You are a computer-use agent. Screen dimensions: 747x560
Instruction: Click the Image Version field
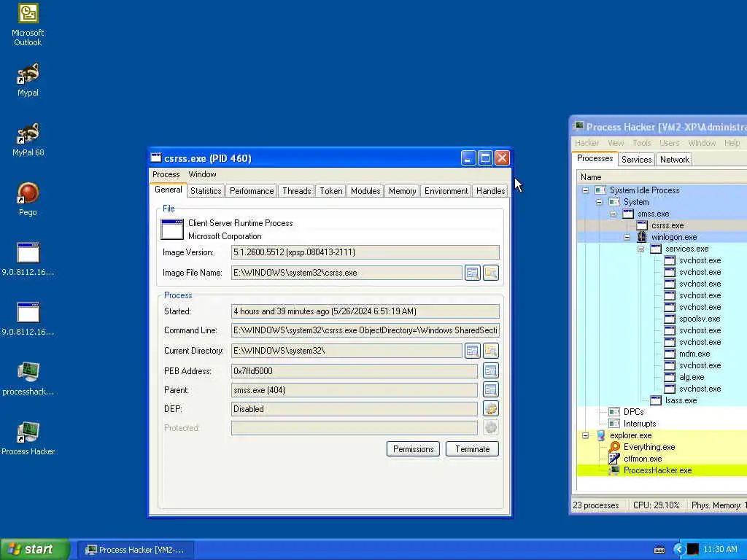(365, 252)
